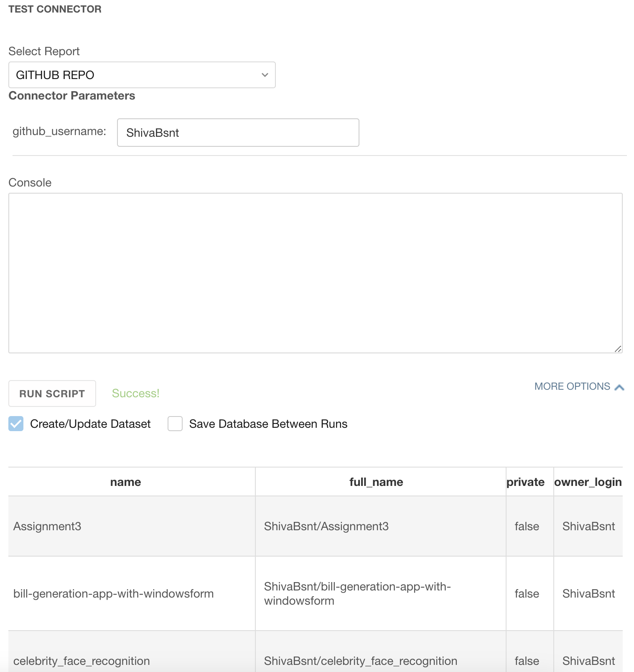Click the Success! status message

coord(135,393)
